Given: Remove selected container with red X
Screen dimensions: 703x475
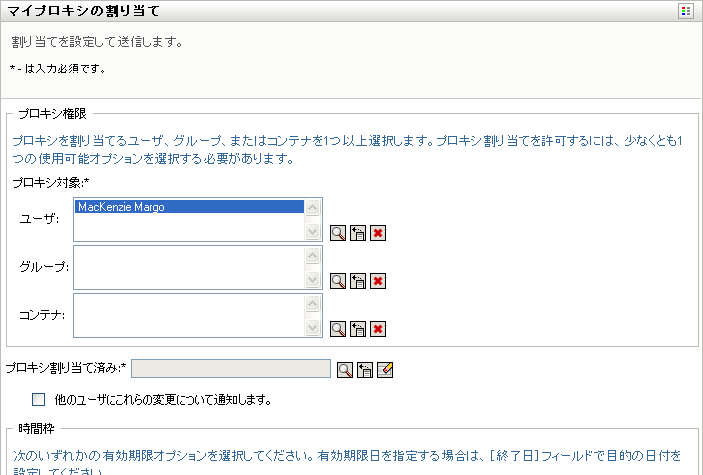Looking at the screenshot, I should (378, 329).
